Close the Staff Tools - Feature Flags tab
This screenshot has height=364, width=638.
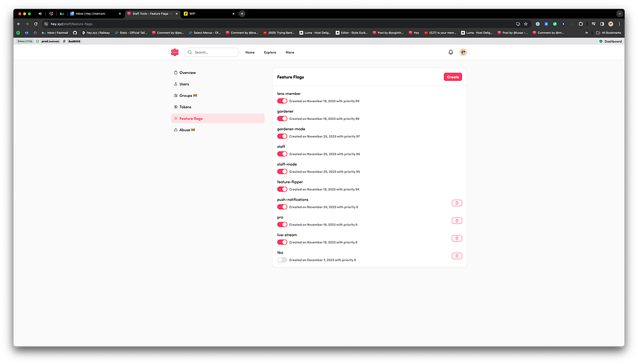pyautogui.click(x=177, y=13)
